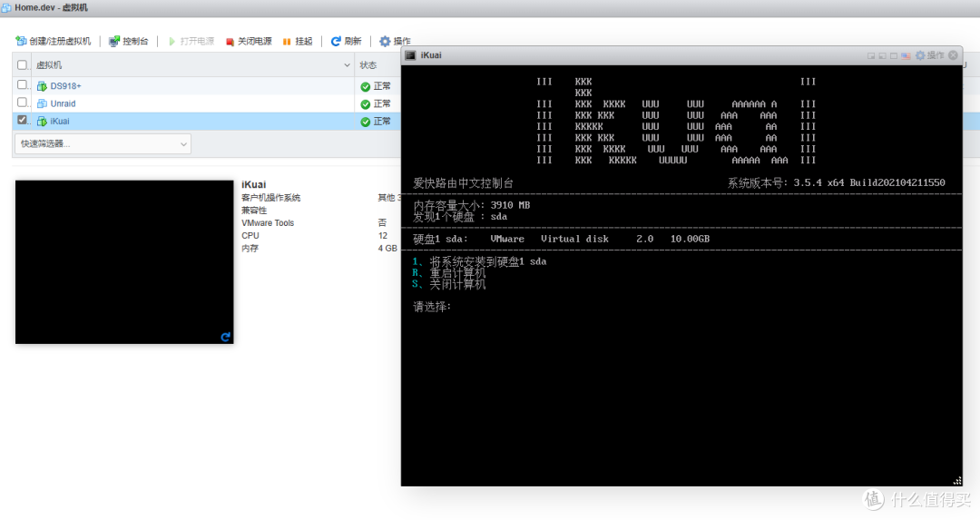This screenshot has width=980, height=520.
Task: Check the Unraid row checkbox
Action: (23, 103)
